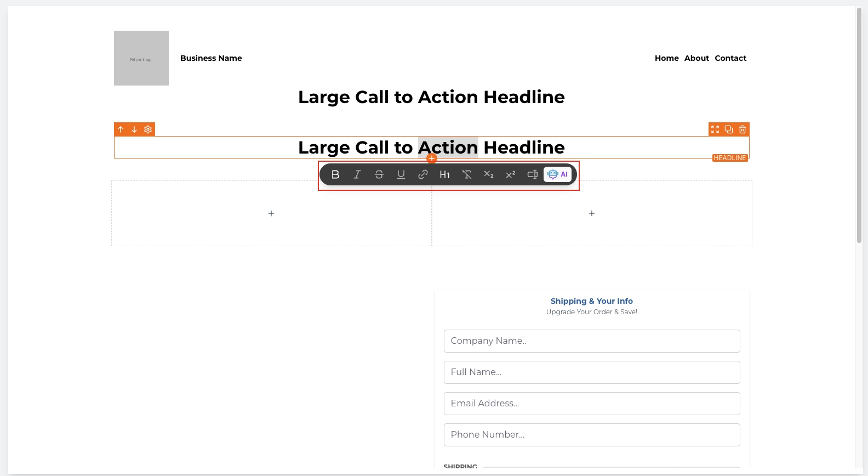
Task: Delete the headline element
Action: (x=743, y=129)
